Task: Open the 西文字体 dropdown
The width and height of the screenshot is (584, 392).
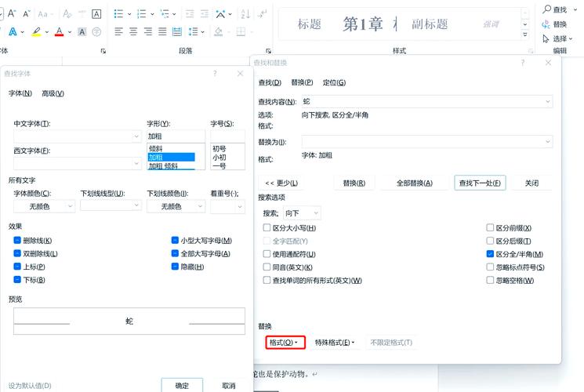Action: pyautogui.click(x=136, y=163)
